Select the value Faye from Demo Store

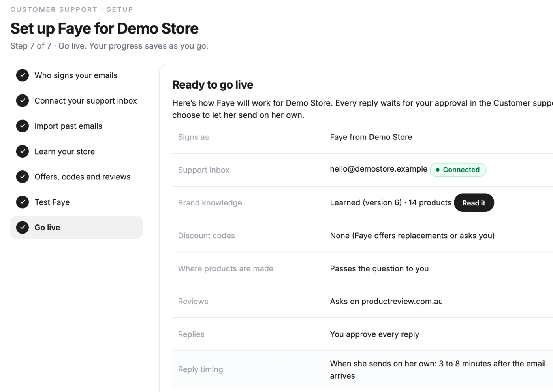(x=371, y=137)
